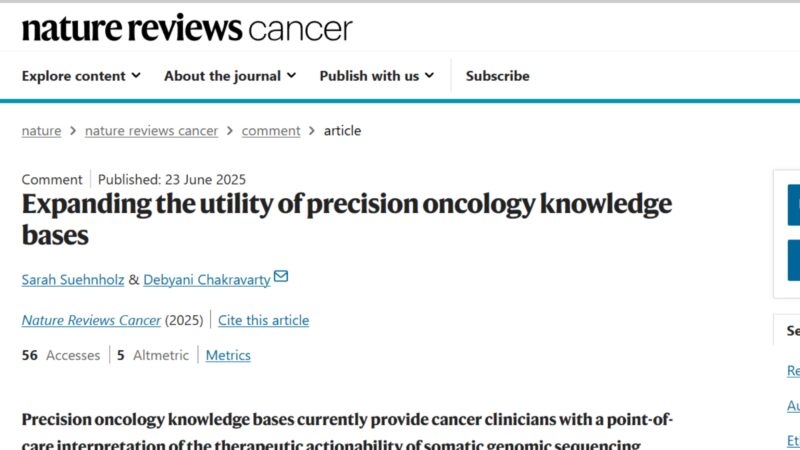Screen dimensions: 800x450
Task: Click chevron arrow next to Explore content
Action: (x=136, y=76)
